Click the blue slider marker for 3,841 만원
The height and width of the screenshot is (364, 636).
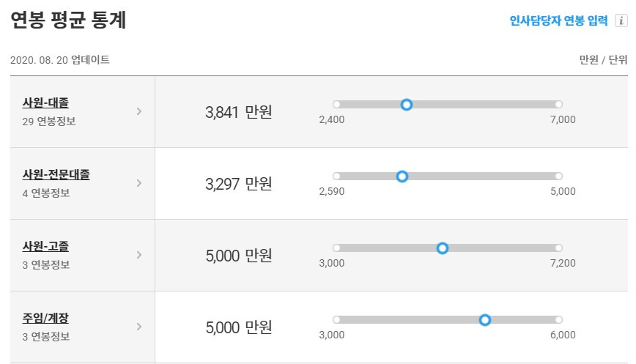[x=407, y=105]
